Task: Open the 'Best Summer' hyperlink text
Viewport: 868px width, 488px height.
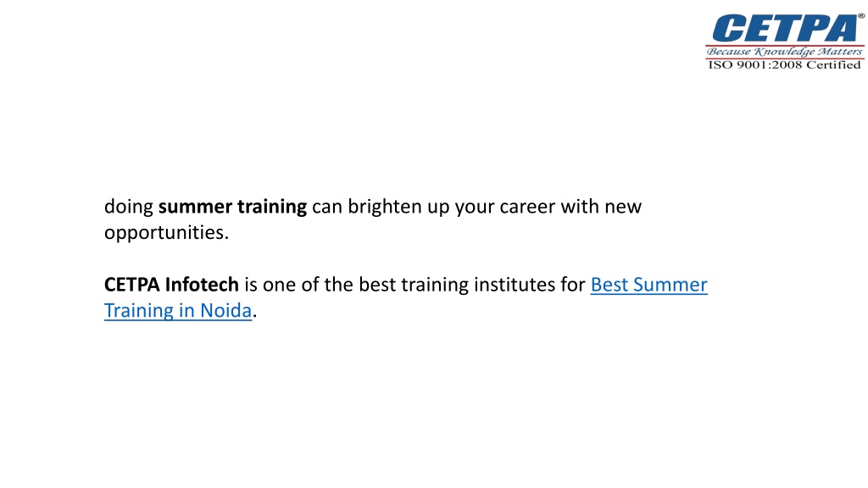Action: (648, 285)
